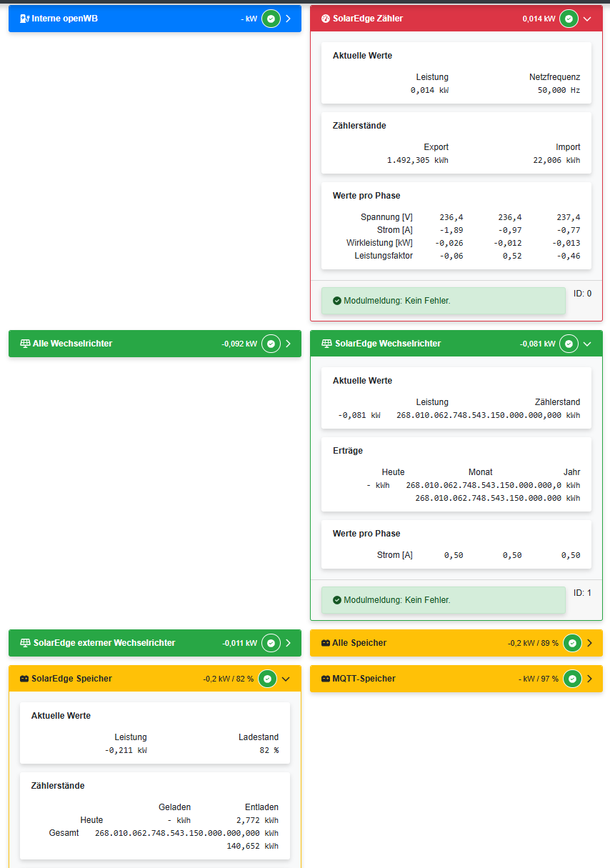The width and height of the screenshot is (610, 868).
Task: Click the 'Netzfrequenz' label
Action: [x=555, y=77]
